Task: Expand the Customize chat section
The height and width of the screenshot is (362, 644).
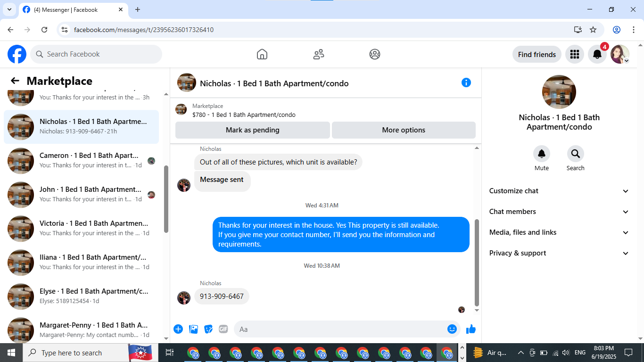Action: click(x=559, y=191)
